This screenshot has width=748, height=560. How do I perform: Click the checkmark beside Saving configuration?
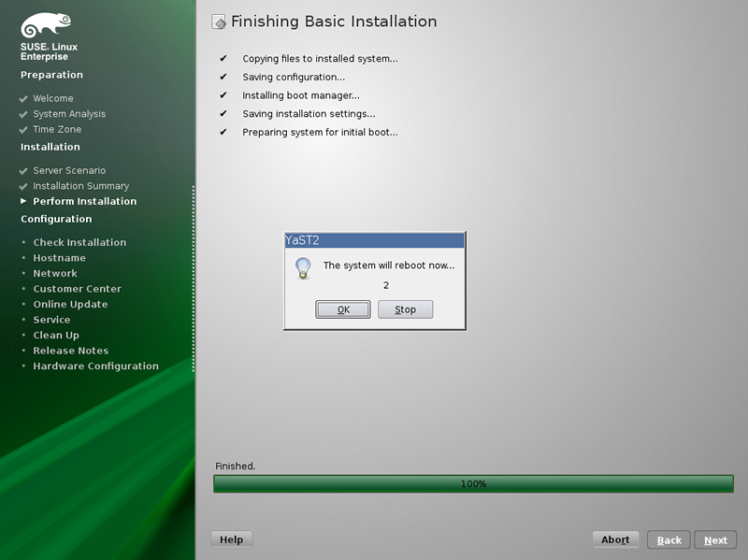[x=223, y=77]
